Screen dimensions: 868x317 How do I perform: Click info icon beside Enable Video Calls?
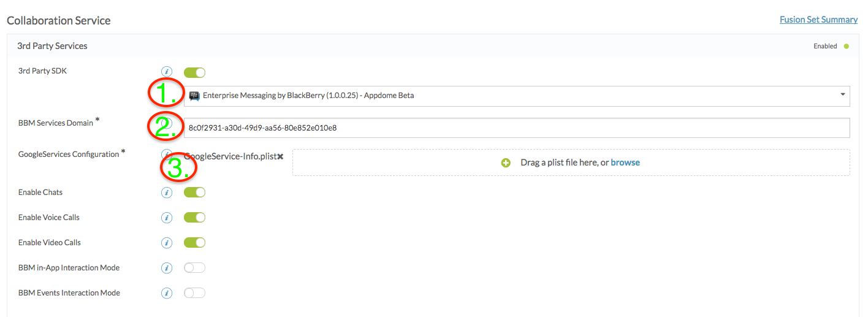point(166,243)
